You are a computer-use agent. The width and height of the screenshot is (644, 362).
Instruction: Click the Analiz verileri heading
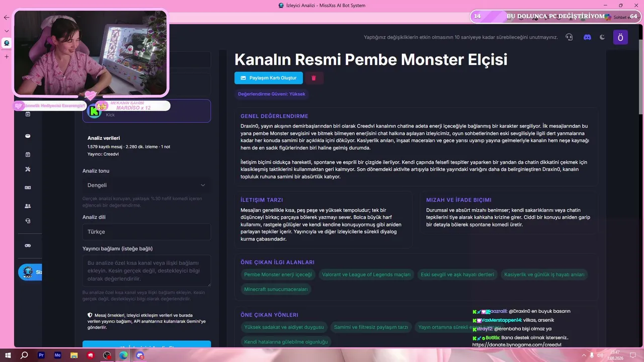[x=104, y=138]
